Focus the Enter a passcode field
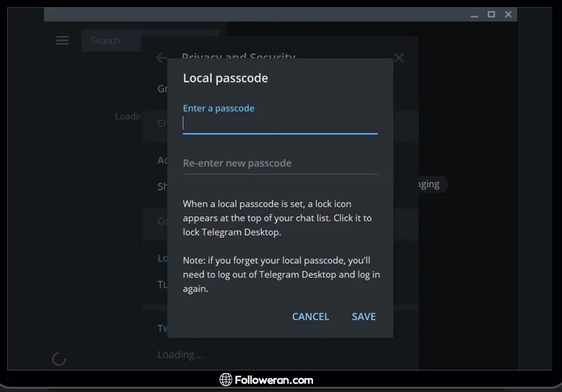 [280, 123]
